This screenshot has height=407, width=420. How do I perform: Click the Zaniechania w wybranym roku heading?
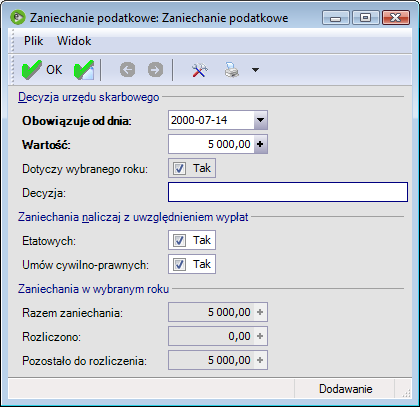coord(94,289)
